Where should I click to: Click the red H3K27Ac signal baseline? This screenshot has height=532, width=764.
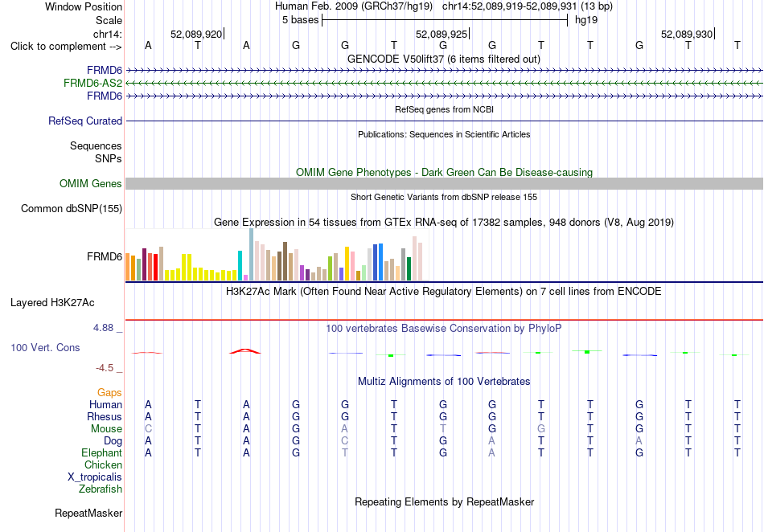click(x=444, y=320)
